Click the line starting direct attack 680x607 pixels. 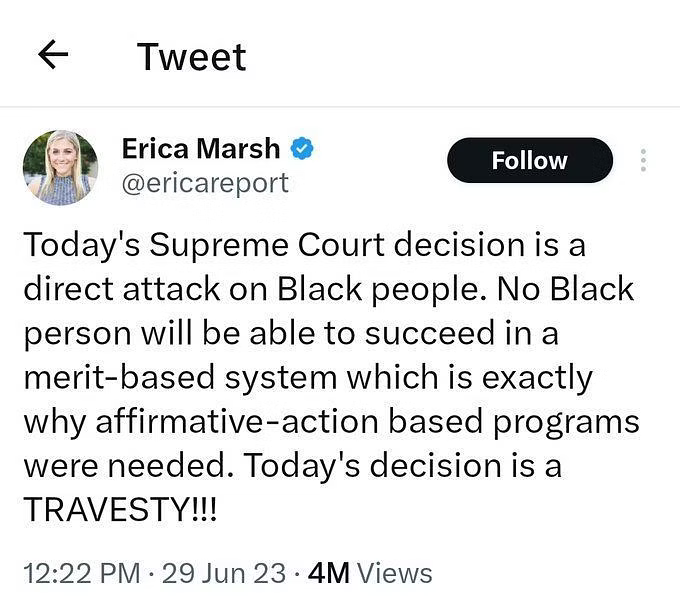coord(328,289)
